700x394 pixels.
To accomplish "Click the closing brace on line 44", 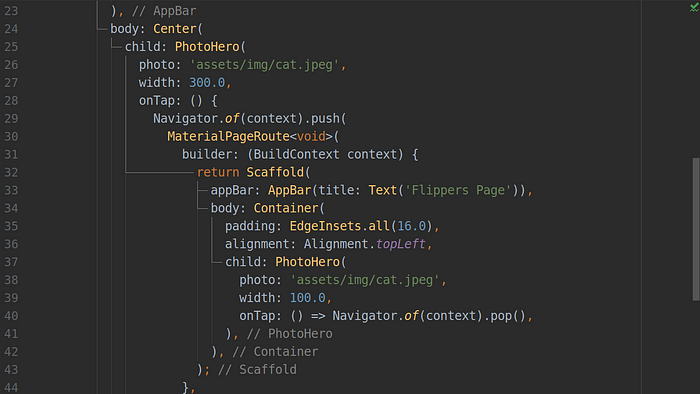I will (x=186, y=387).
